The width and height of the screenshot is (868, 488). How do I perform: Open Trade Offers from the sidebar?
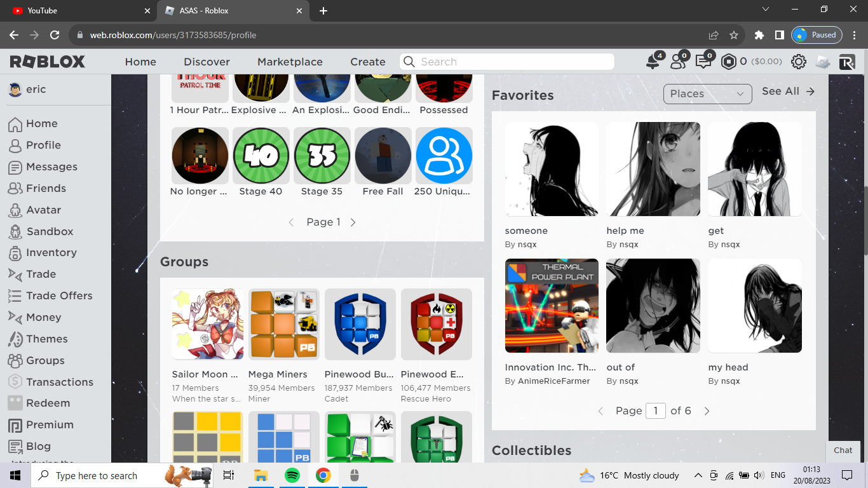[59, 295]
